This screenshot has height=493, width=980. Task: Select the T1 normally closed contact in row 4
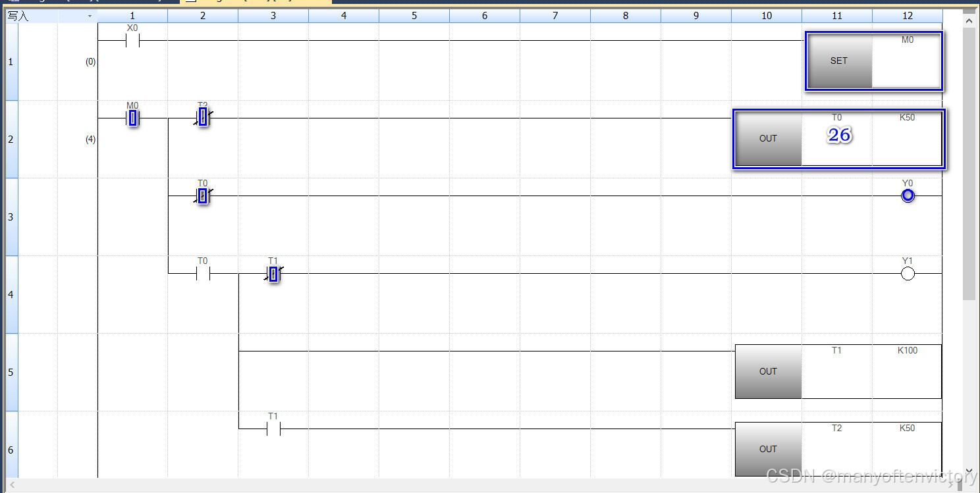(273, 273)
